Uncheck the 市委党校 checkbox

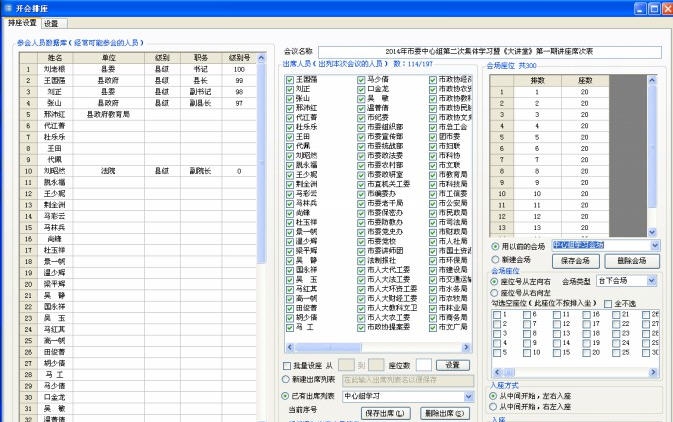(361, 242)
